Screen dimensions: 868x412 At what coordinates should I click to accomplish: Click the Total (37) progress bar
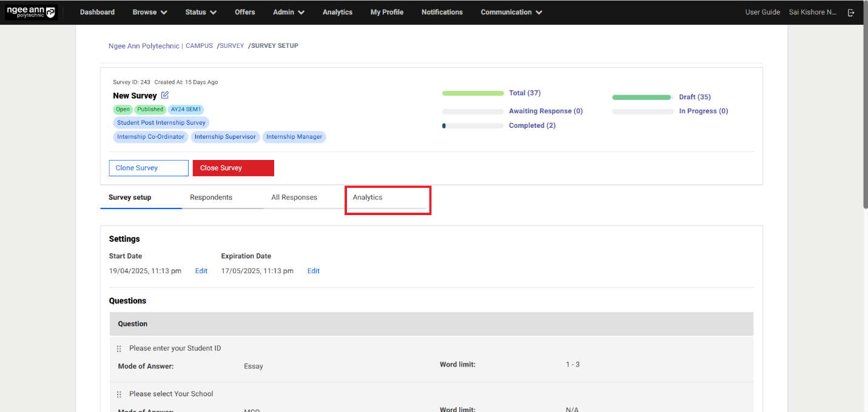pos(473,93)
